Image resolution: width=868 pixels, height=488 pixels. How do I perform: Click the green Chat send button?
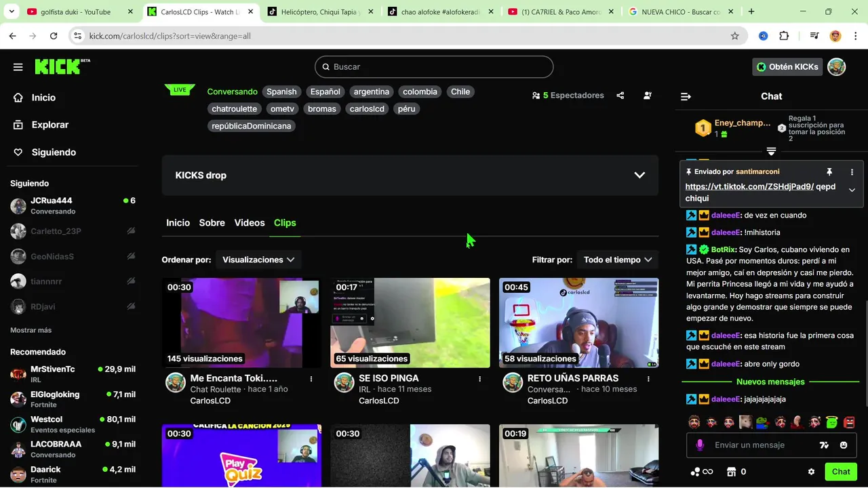(841, 472)
